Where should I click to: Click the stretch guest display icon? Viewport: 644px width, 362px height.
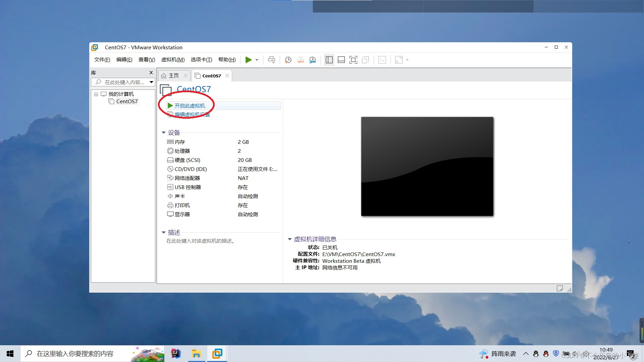(399, 60)
